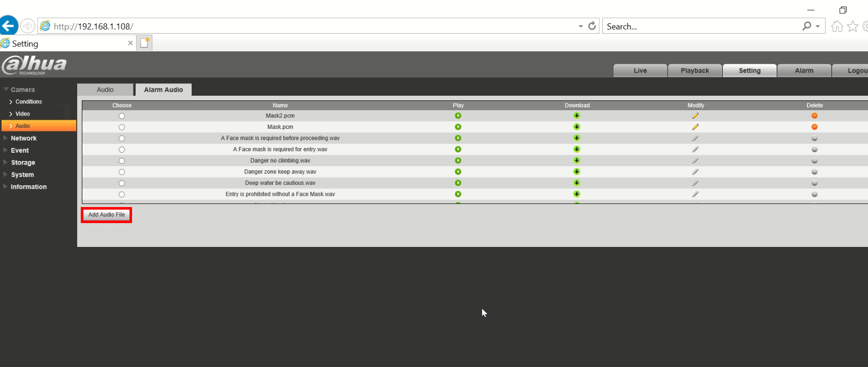
Task: Choose 'Deep water be cautious.wav' radio button
Action: point(122,183)
